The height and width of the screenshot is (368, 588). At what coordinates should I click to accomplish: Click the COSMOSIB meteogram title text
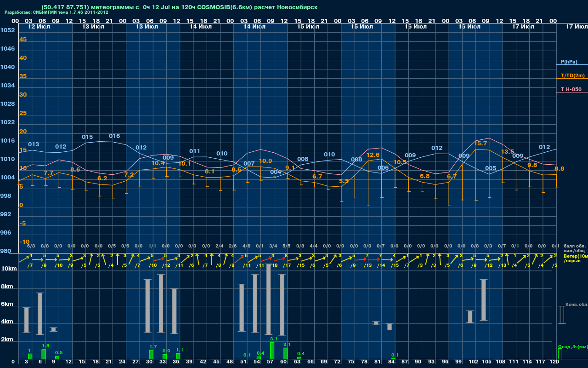(x=179, y=7)
